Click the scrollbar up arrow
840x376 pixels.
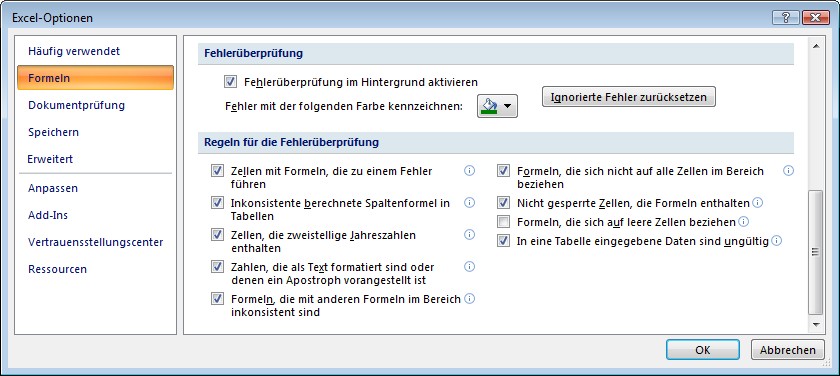816,47
